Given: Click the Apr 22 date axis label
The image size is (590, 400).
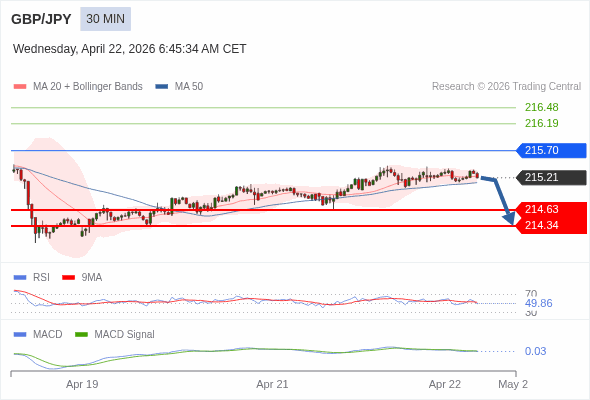Looking at the screenshot, I should (445, 384).
